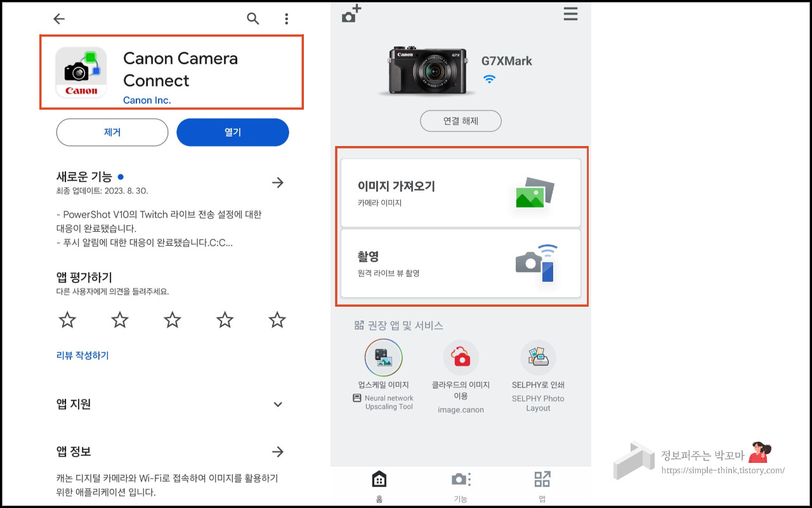Click the Canon Camera Connect app icon
Image resolution: width=812 pixels, height=508 pixels.
click(x=81, y=72)
